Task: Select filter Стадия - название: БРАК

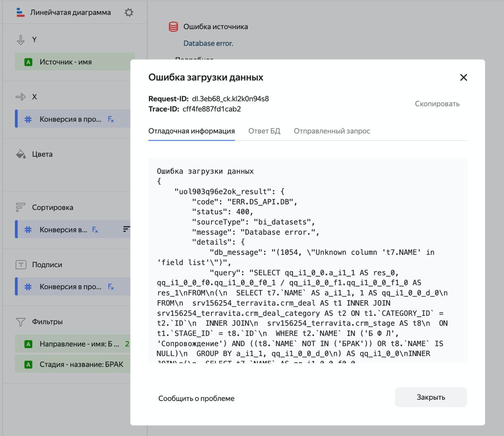Action: (x=72, y=364)
